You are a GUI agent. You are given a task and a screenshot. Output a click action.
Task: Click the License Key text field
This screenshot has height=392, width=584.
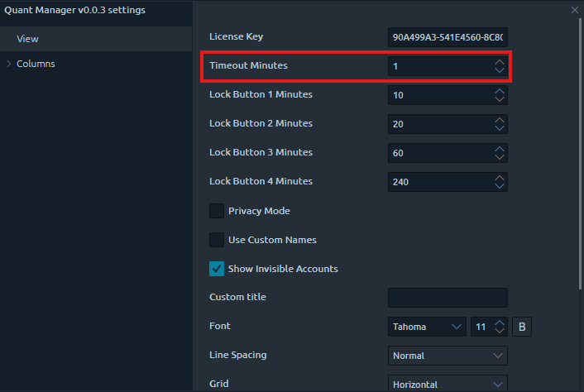click(447, 37)
